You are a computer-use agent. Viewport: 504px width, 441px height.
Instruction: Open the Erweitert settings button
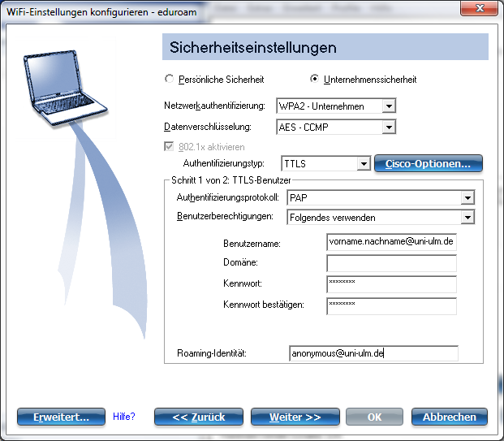coord(61,417)
